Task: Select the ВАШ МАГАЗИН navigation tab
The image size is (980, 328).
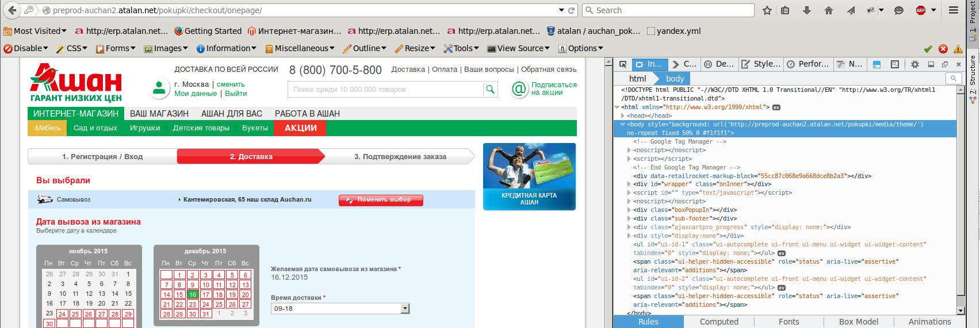Action: 159,113
